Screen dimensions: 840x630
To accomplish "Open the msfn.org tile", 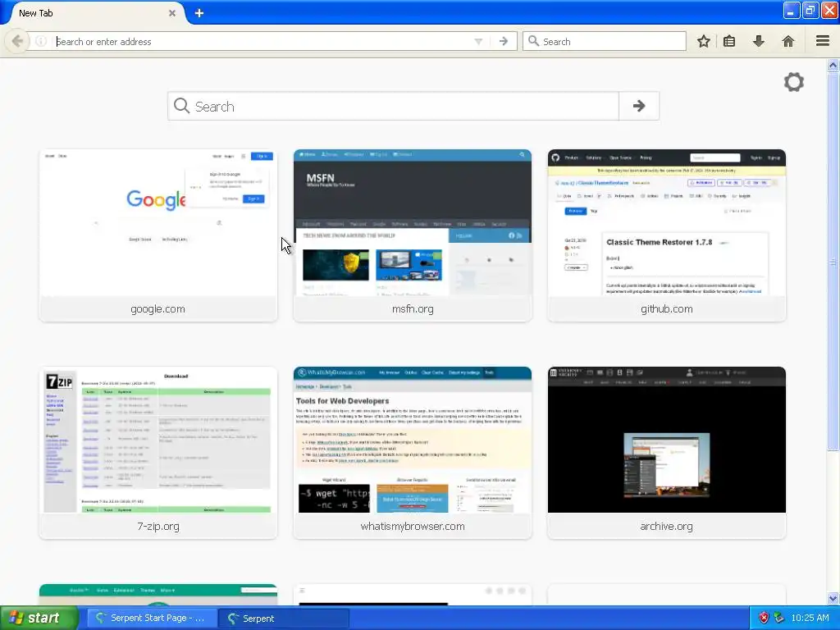I will [413, 235].
